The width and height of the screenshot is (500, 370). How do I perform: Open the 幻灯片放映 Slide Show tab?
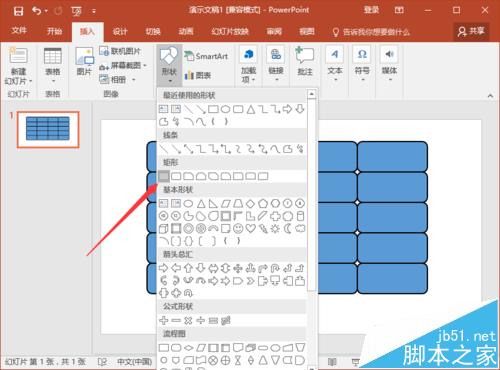tap(230, 32)
